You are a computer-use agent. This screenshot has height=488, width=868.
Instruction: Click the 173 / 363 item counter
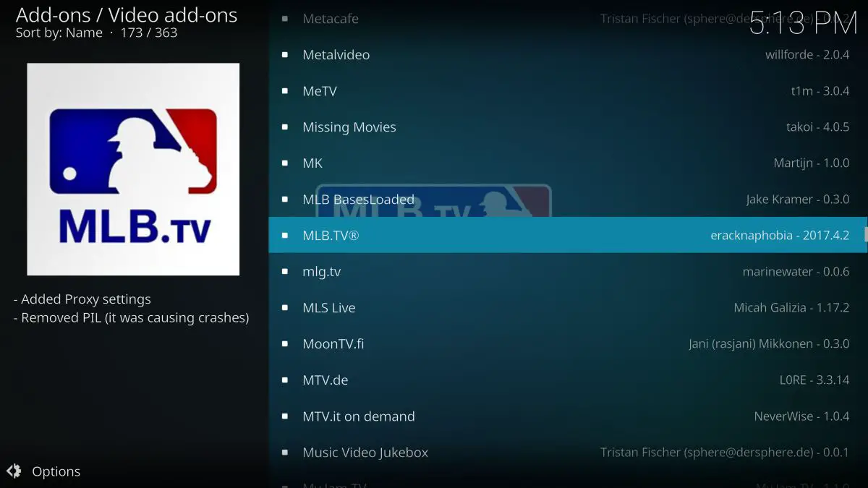click(x=149, y=33)
